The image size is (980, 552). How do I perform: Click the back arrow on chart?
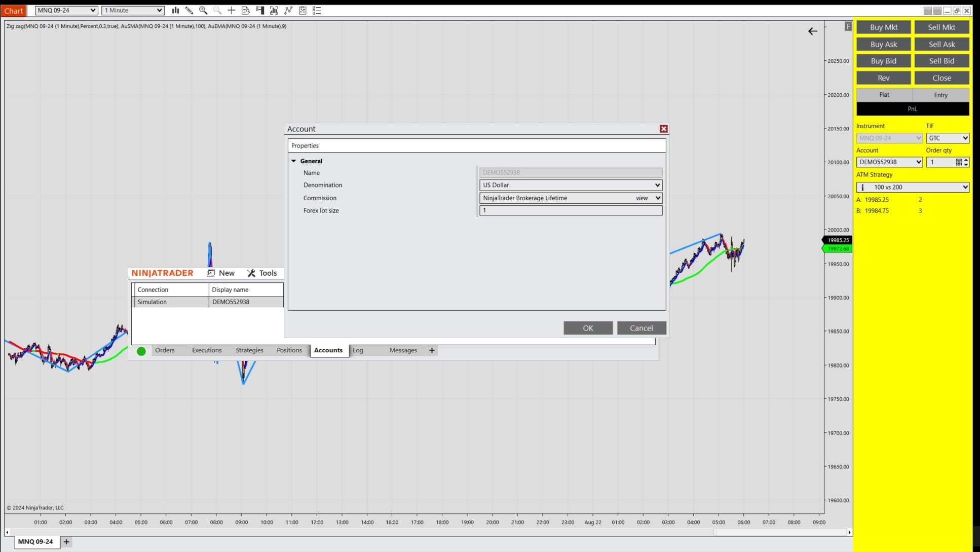click(812, 31)
